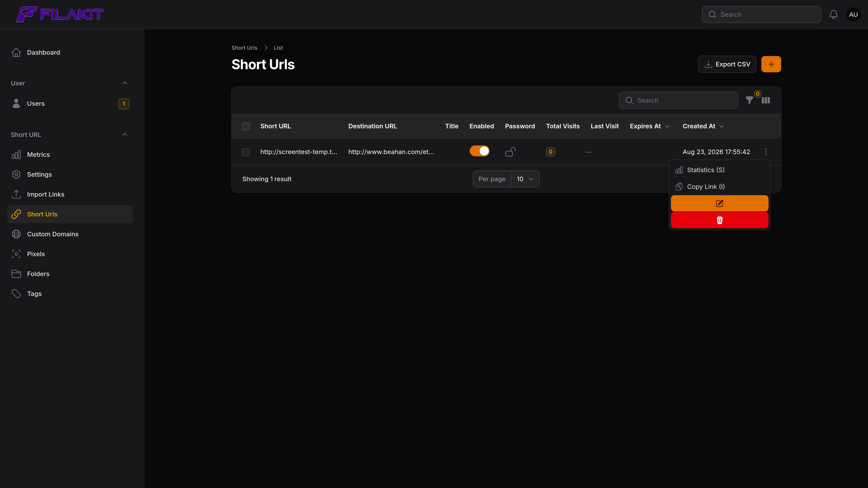This screenshot has height=488, width=868.
Task: Open Metrics in the sidebar
Action: pyautogui.click(x=70, y=155)
